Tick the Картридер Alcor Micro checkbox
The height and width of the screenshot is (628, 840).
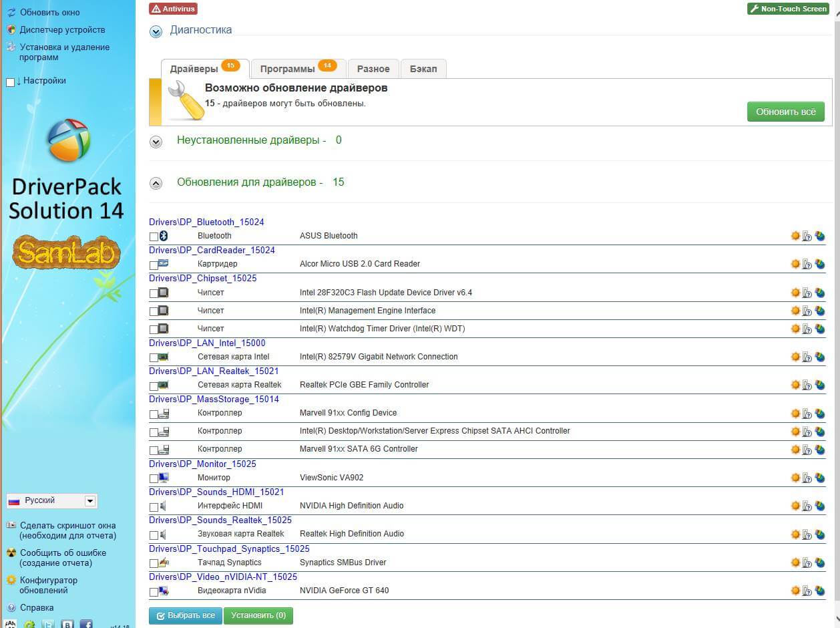point(154,265)
